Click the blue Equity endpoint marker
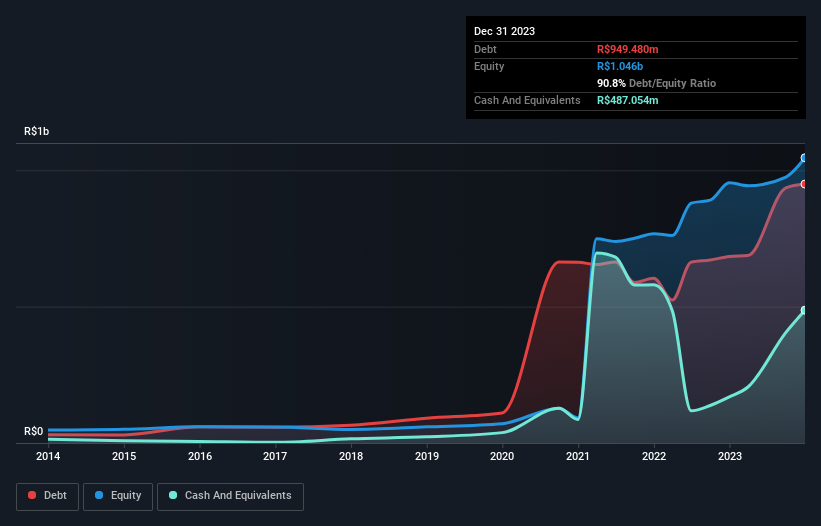Viewport: 821px width, 526px height. pyautogui.click(x=804, y=158)
